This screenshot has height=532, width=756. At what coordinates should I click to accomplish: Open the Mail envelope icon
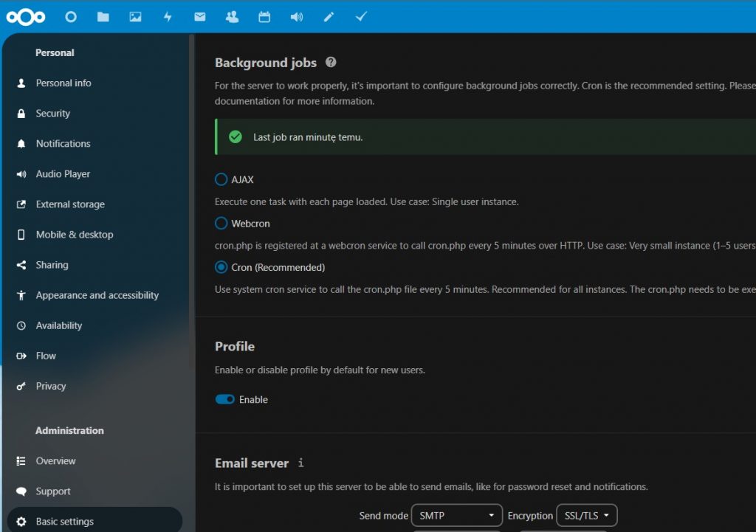(200, 17)
